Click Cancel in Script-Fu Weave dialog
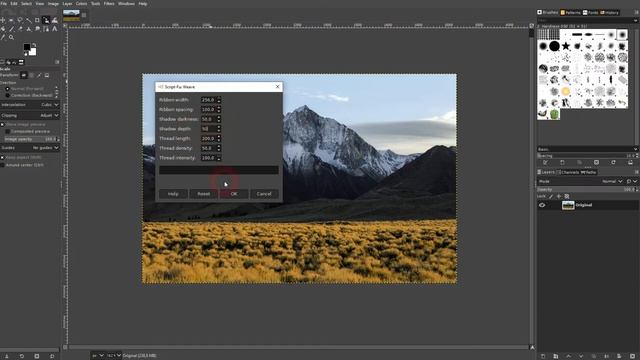640x360 pixels. coord(264,194)
